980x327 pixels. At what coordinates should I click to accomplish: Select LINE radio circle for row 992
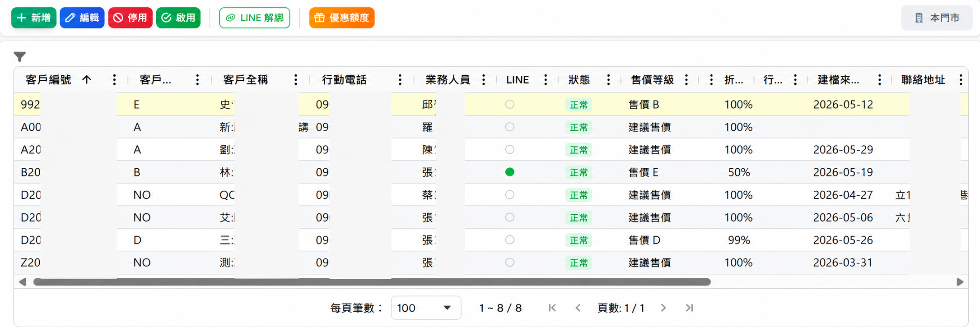pyautogui.click(x=510, y=104)
